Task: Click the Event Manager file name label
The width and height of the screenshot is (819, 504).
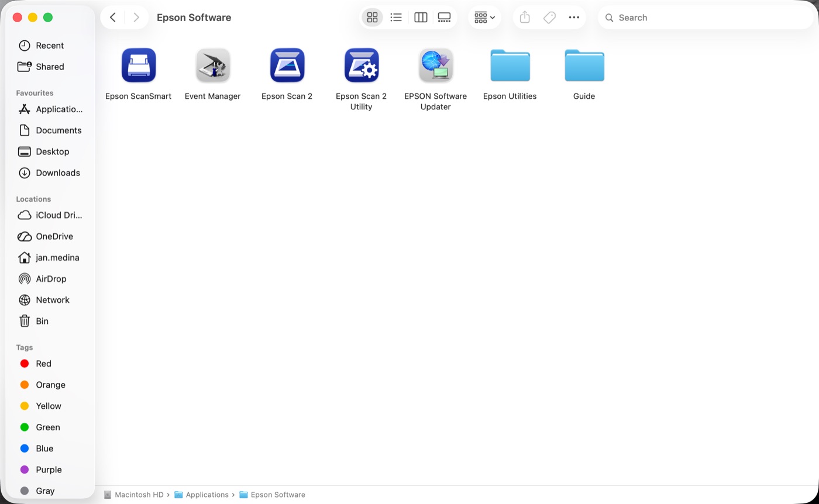Action: 213,96
